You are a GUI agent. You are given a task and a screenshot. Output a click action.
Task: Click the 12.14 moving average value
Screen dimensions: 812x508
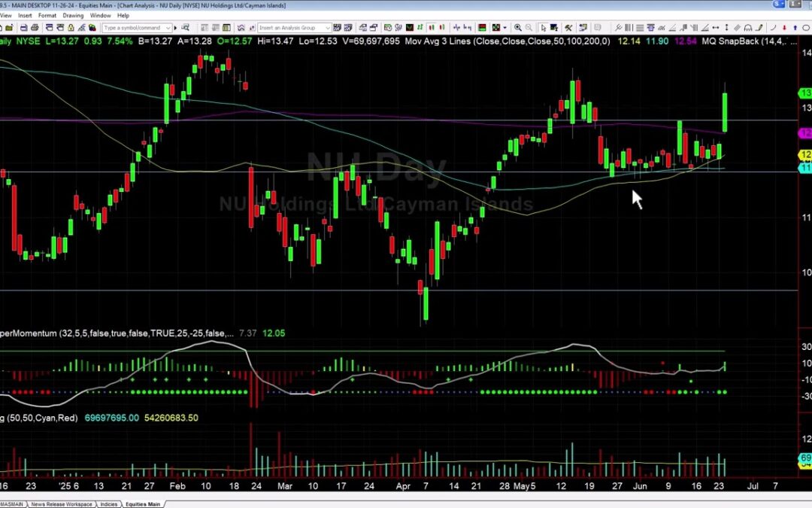(629, 41)
